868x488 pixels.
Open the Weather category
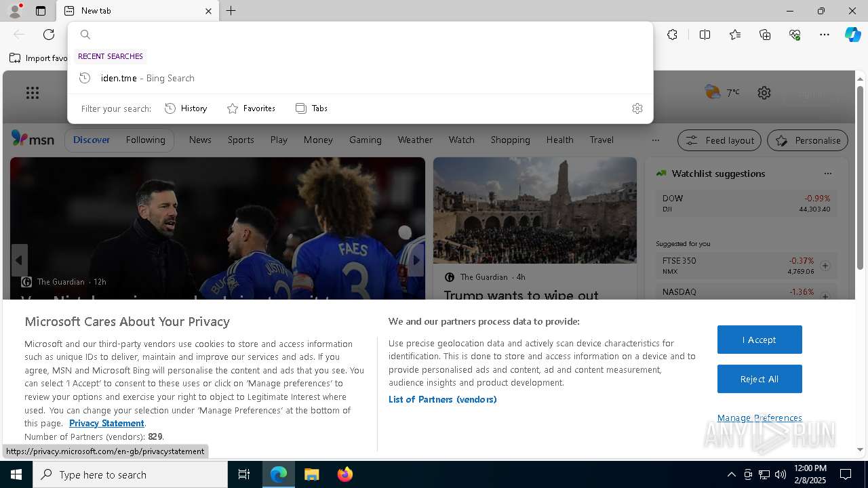tap(415, 140)
